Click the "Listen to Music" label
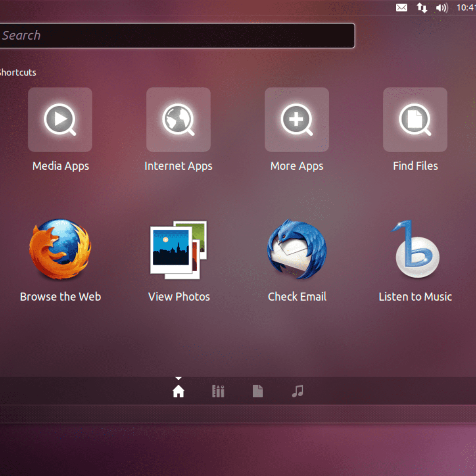This screenshot has width=476, height=476. point(415,297)
